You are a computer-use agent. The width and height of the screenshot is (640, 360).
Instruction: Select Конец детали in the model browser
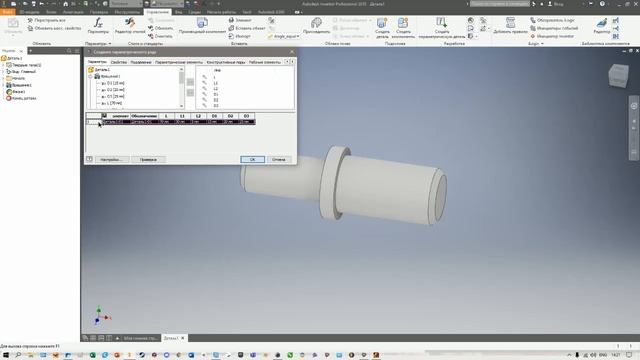tap(21, 98)
